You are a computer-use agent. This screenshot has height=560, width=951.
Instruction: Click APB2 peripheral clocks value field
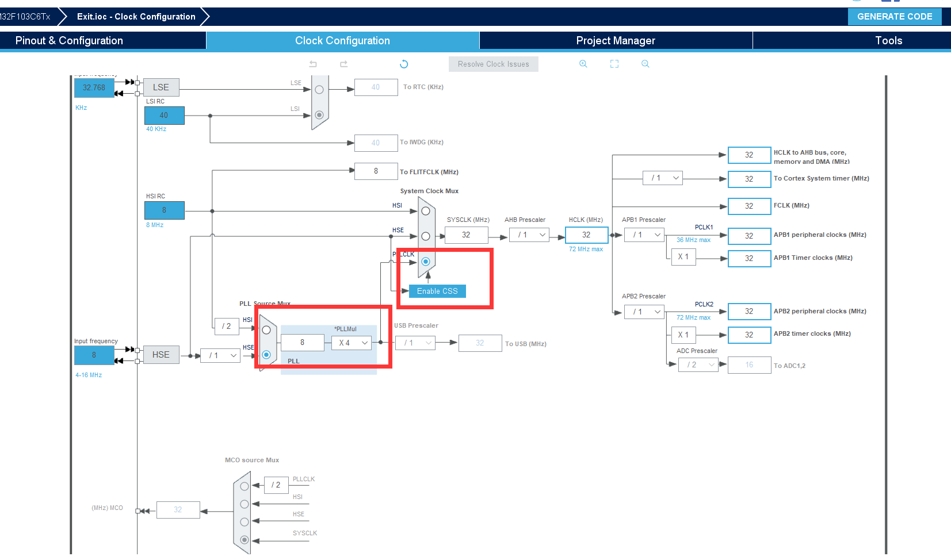pos(749,311)
